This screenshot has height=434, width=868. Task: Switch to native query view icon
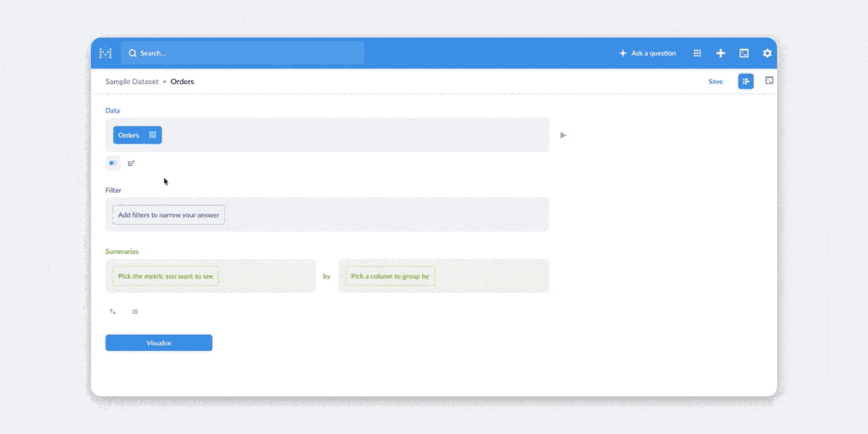769,81
